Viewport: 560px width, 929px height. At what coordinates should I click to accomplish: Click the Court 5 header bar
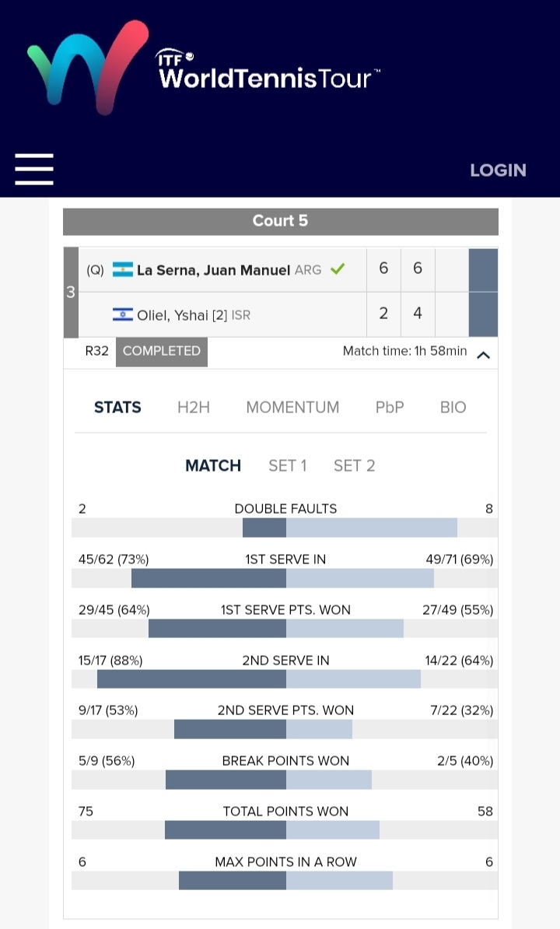pyautogui.click(x=280, y=221)
